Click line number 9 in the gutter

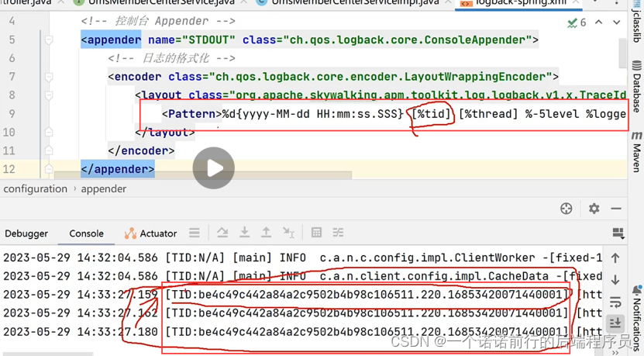[x=12, y=114]
